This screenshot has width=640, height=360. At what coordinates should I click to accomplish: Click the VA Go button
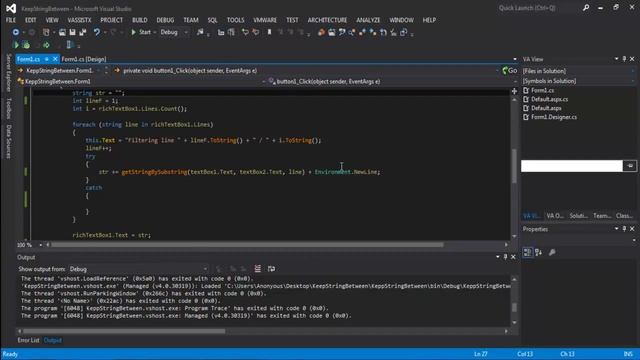click(509, 71)
